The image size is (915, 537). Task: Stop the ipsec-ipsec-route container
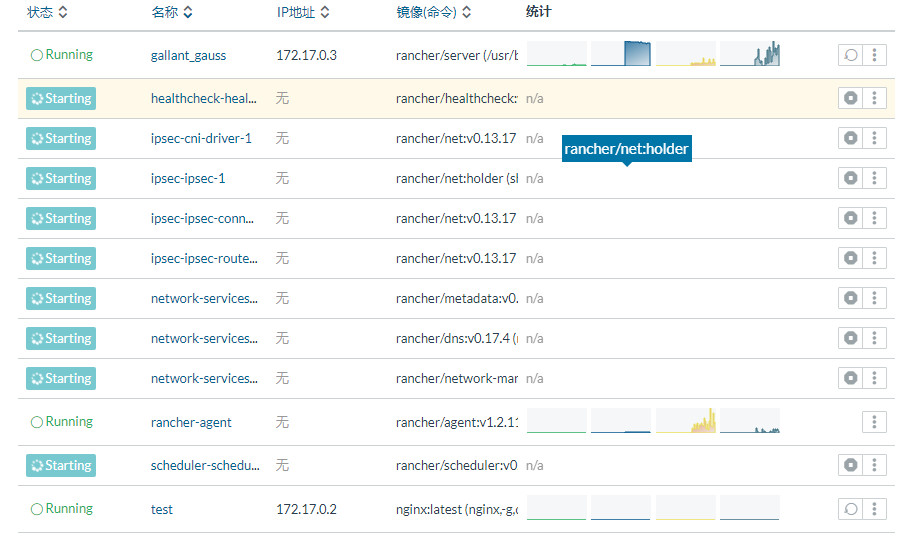[850, 258]
